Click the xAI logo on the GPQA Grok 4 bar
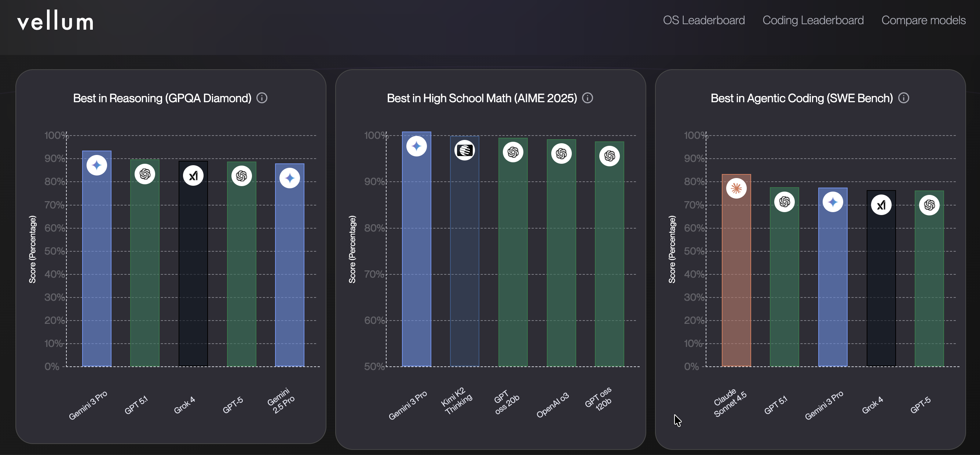 pyautogui.click(x=193, y=175)
